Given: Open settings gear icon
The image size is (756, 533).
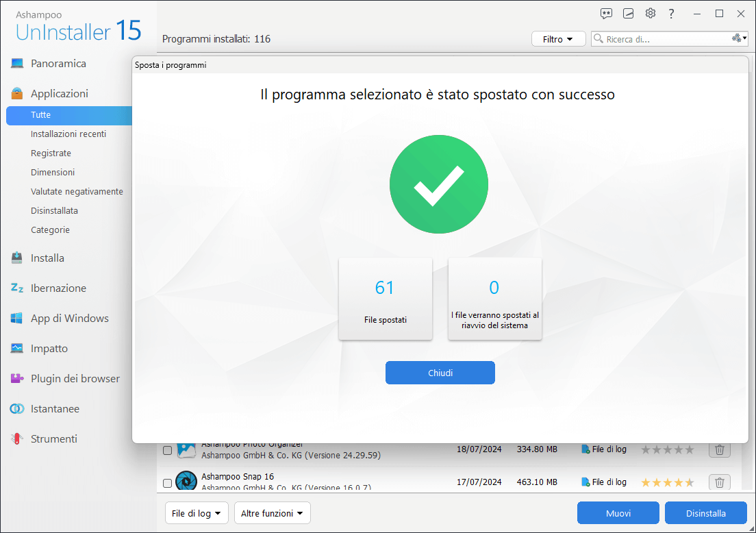Looking at the screenshot, I should point(651,14).
